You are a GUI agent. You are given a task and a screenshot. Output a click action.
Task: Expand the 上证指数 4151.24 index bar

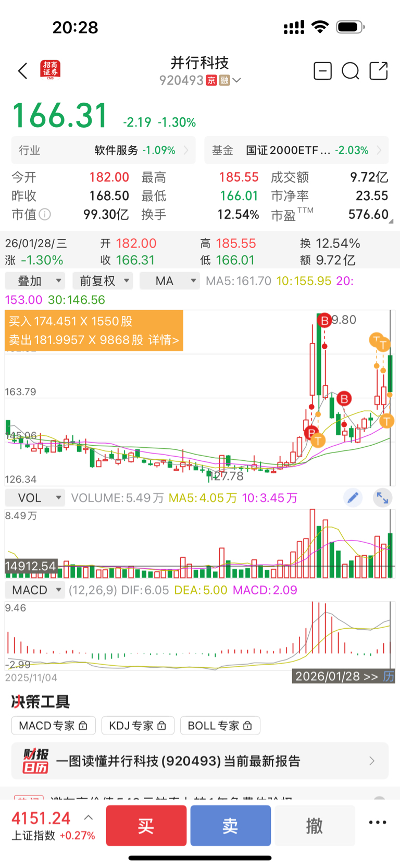tap(53, 825)
